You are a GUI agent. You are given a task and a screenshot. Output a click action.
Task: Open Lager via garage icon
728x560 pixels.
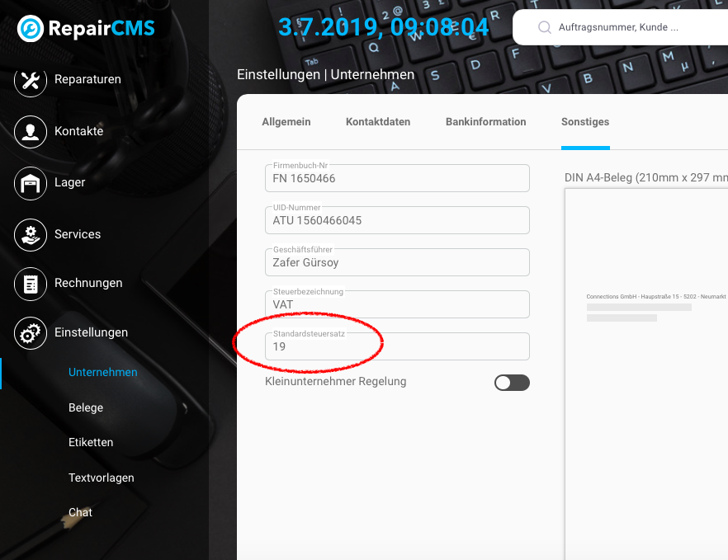(31, 183)
